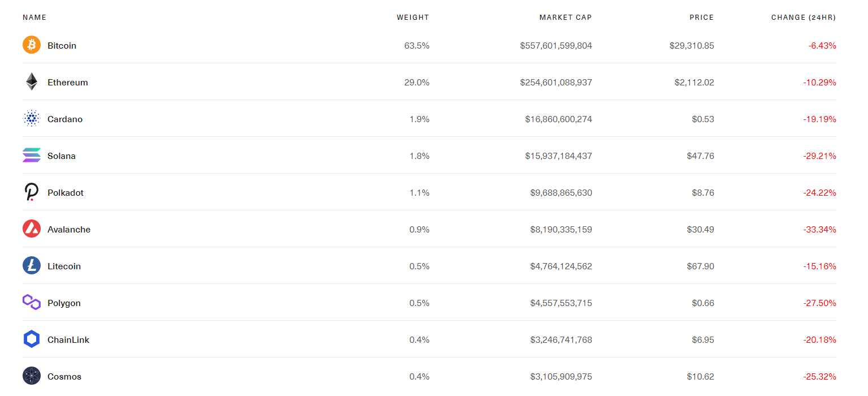The width and height of the screenshot is (868, 396).
Task: Open the Solana name link
Action: 62,156
